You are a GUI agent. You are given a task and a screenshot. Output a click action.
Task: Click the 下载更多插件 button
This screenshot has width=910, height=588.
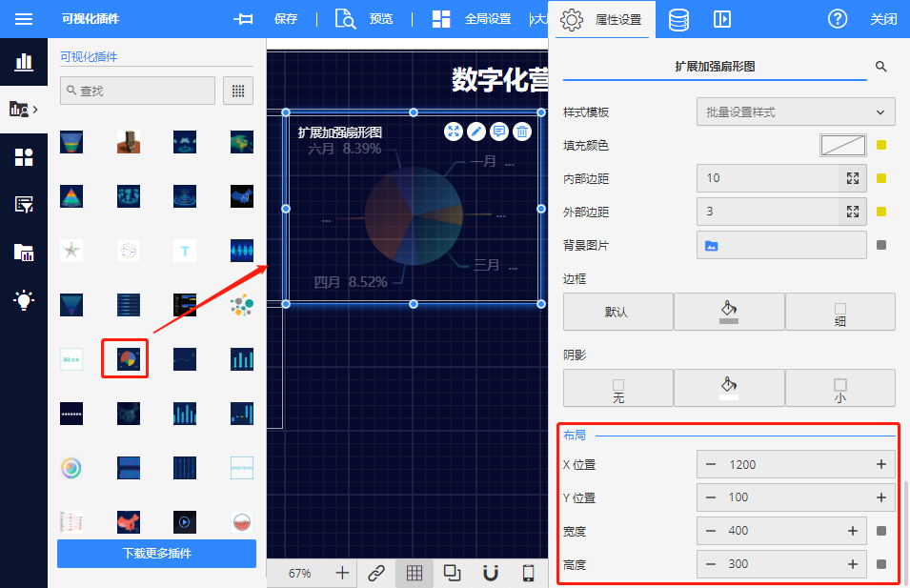pos(156,554)
